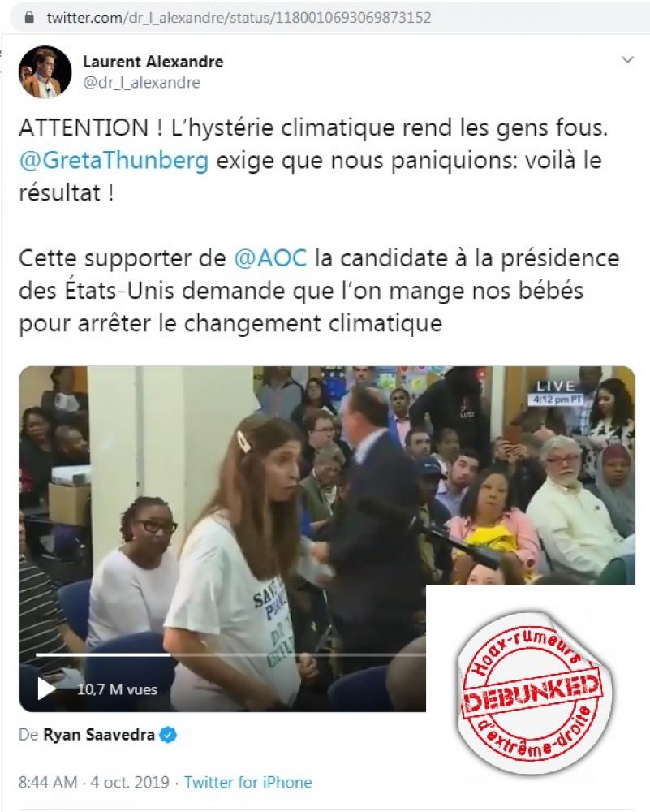The image size is (650, 812).
Task: Play the embedded video
Action: [x=46, y=689]
